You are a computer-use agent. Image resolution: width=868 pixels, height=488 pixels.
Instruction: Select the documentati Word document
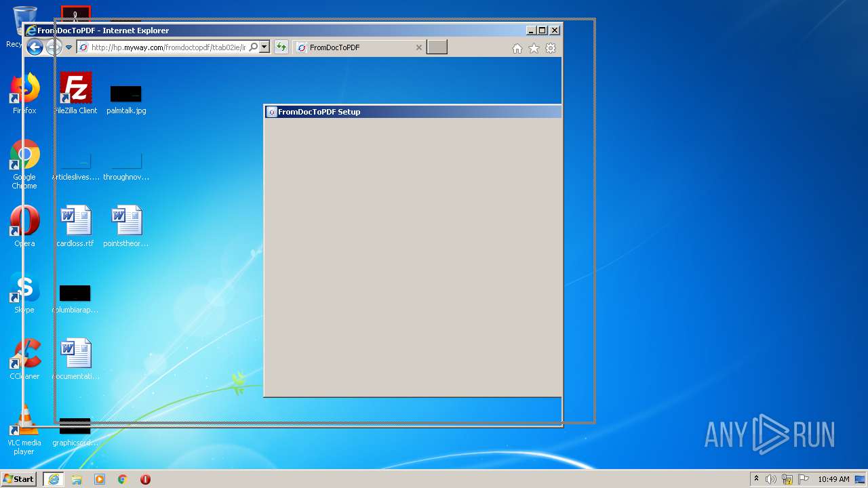tap(75, 359)
